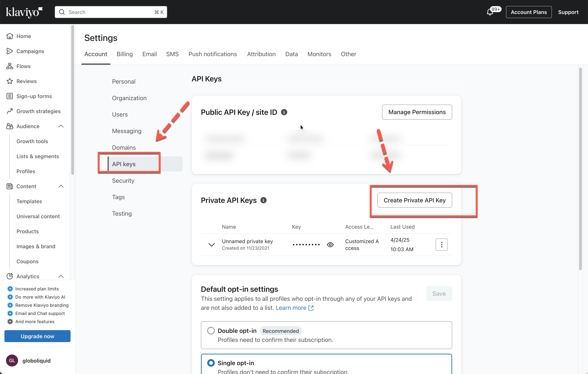
Task: Open Growth strategies chart icon
Action: pyautogui.click(x=10, y=111)
